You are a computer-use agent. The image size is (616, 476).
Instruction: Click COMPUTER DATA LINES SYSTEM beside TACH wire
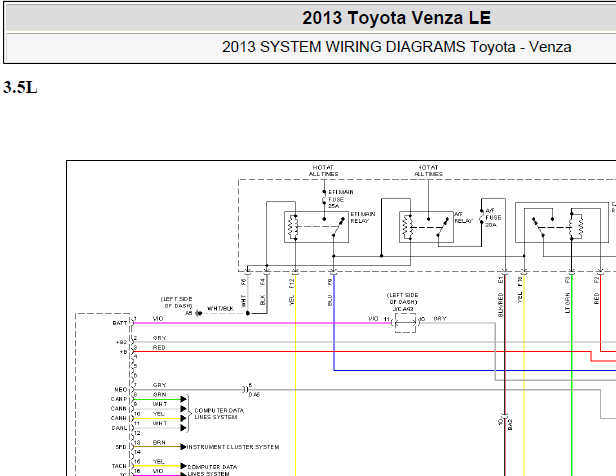point(212,470)
